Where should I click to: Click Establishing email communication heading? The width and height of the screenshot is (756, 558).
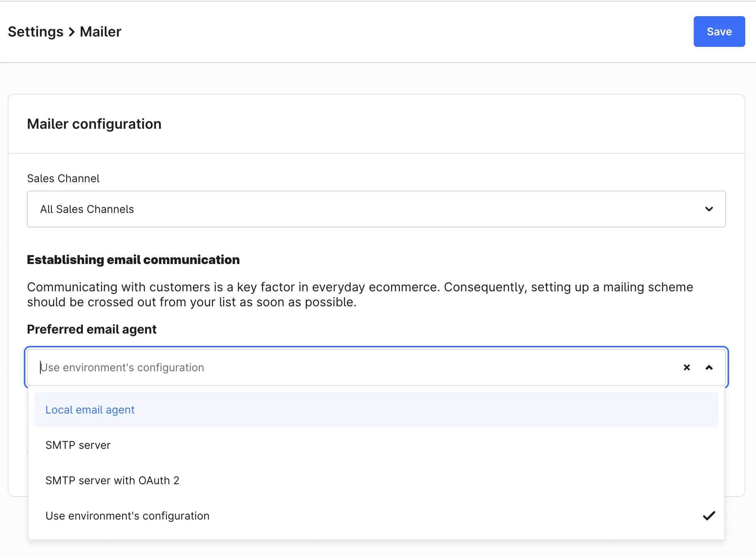click(133, 260)
